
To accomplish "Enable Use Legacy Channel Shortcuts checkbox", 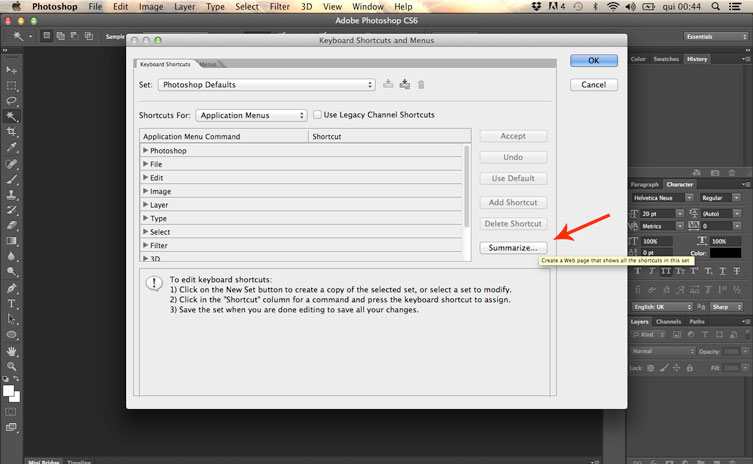I will pyautogui.click(x=318, y=115).
